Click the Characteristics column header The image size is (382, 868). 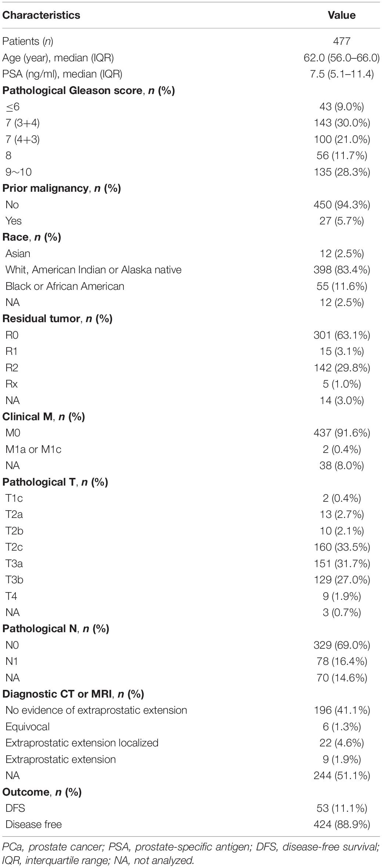click(x=41, y=15)
